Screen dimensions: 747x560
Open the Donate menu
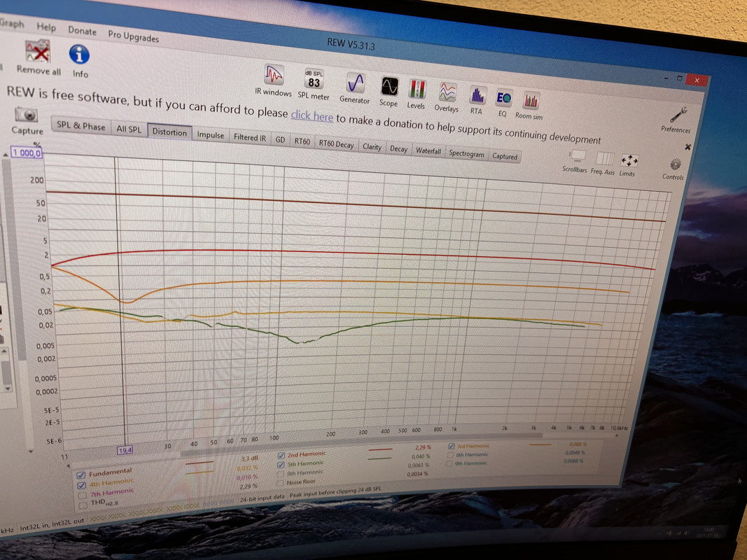click(82, 31)
